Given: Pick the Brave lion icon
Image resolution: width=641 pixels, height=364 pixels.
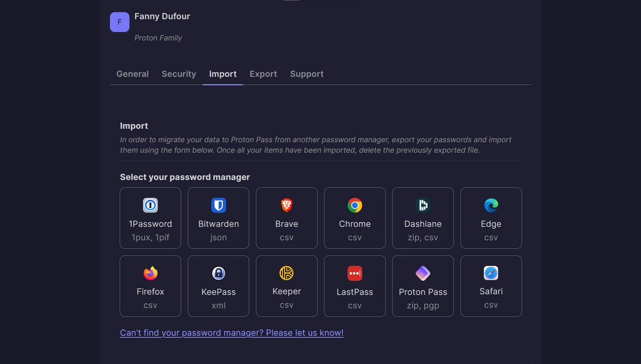Looking at the screenshot, I should pos(287,205).
